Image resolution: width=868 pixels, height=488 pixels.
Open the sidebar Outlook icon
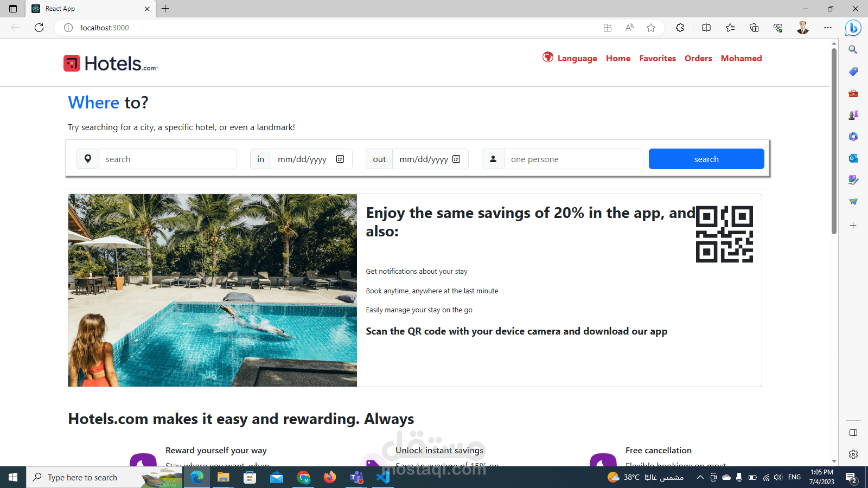tap(853, 158)
